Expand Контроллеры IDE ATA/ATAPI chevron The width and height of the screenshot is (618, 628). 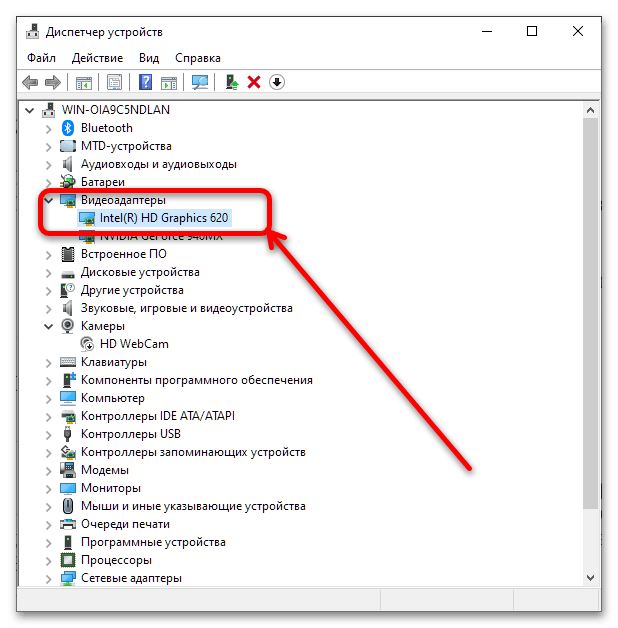(x=48, y=417)
